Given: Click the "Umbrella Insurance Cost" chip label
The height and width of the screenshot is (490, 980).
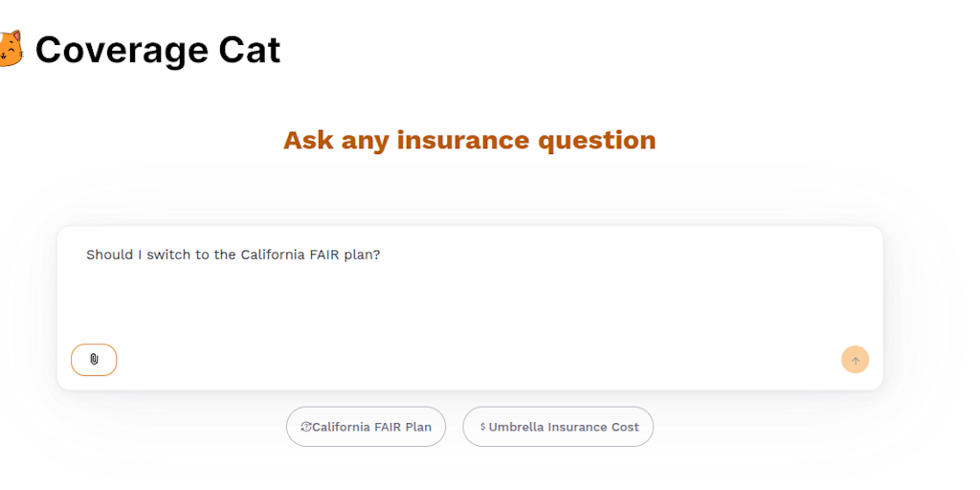Looking at the screenshot, I should click(564, 427).
